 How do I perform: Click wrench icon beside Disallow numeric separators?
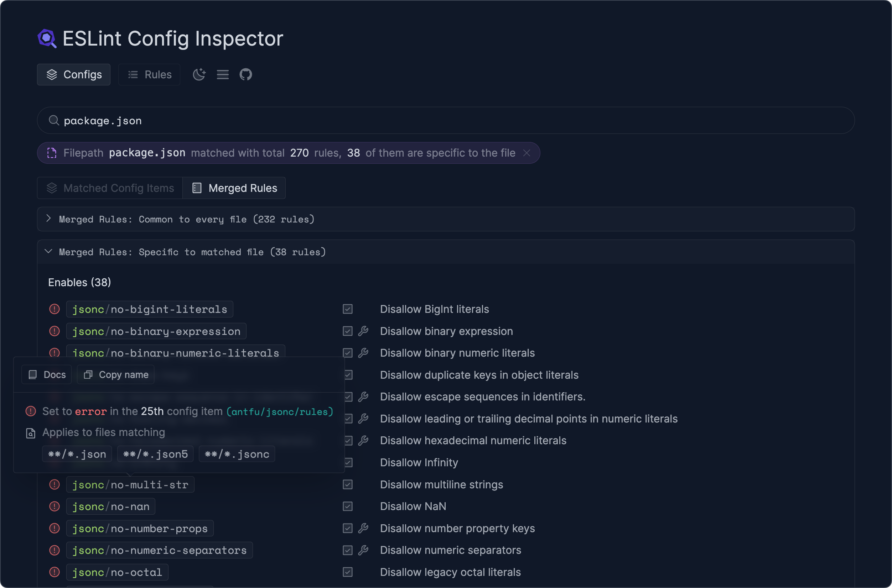point(363,550)
